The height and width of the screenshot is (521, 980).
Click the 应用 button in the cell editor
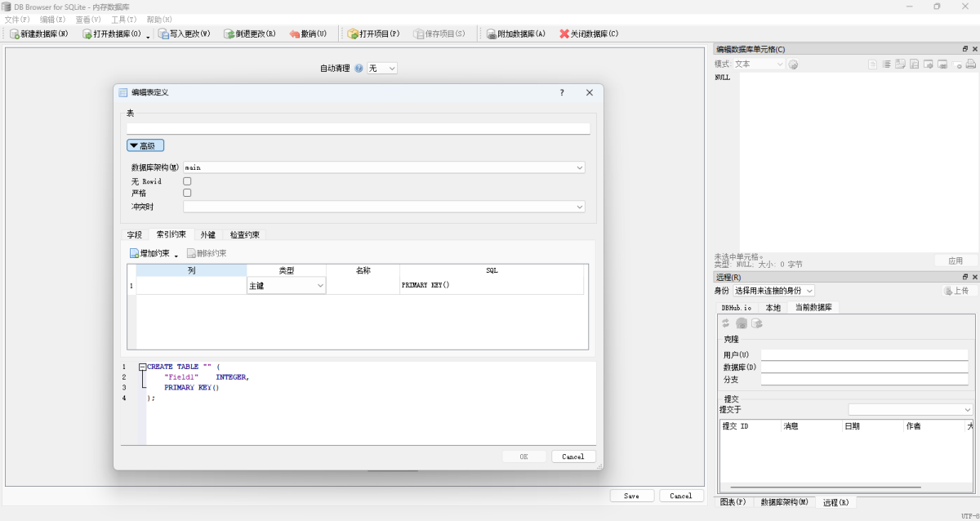pyautogui.click(x=955, y=260)
